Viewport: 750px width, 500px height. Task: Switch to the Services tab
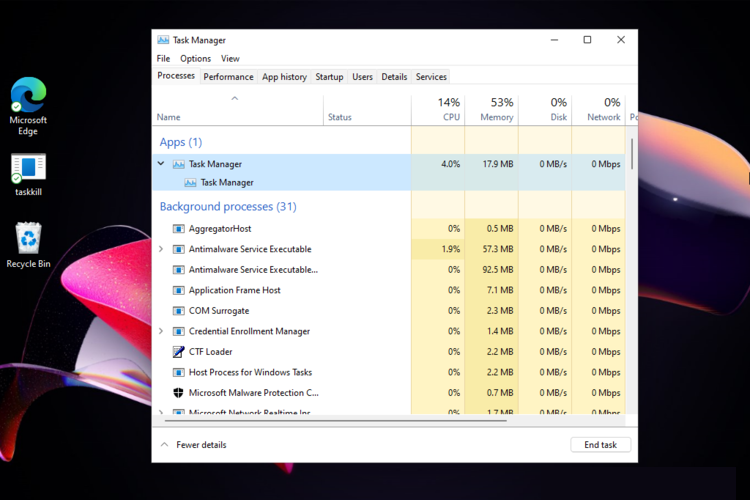click(431, 77)
